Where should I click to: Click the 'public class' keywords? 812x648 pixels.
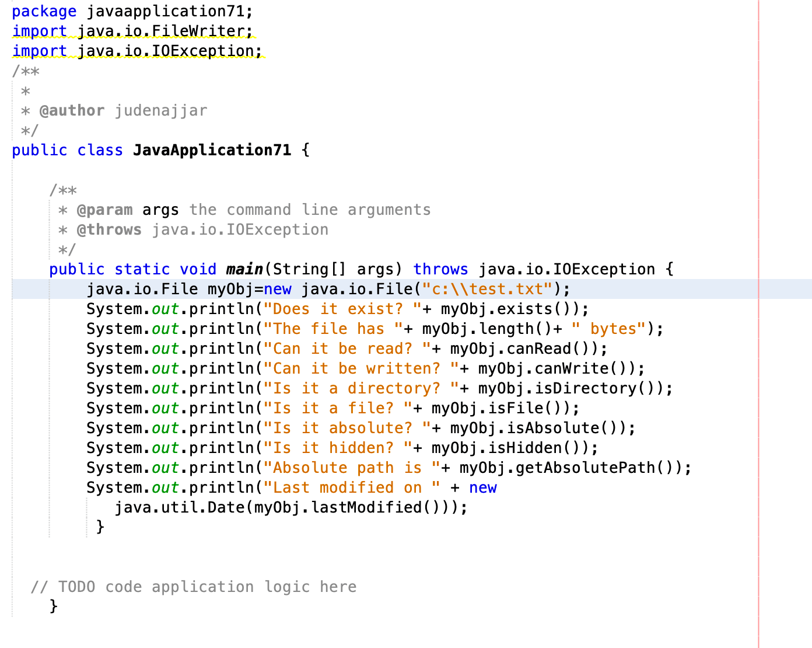[x=67, y=151]
